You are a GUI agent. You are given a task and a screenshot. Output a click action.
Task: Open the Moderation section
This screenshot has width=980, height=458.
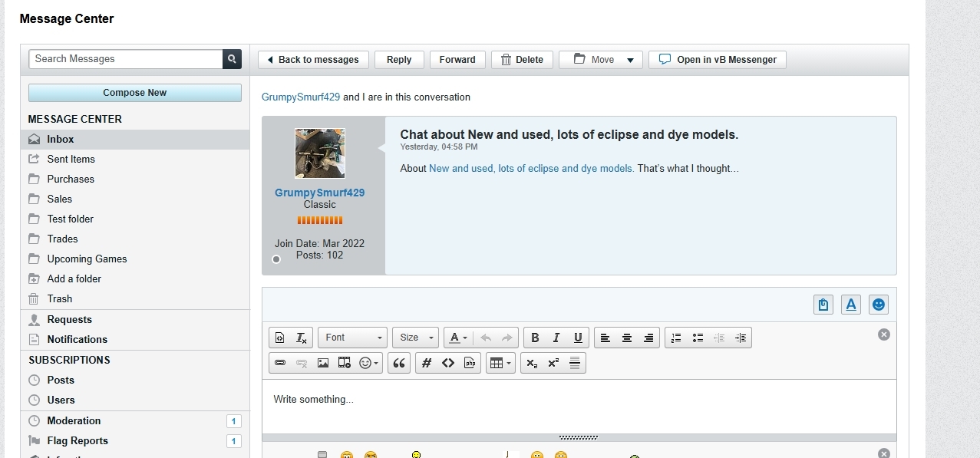tap(135, 420)
